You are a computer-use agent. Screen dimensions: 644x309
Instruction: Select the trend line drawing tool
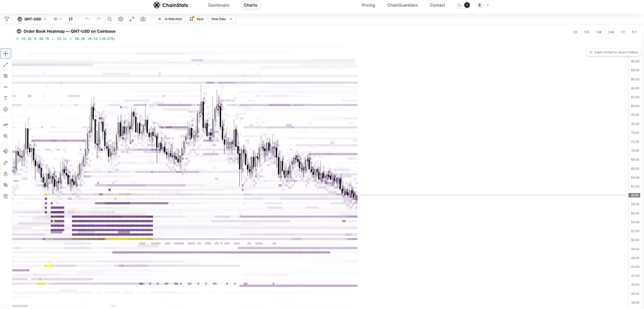click(6, 64)
